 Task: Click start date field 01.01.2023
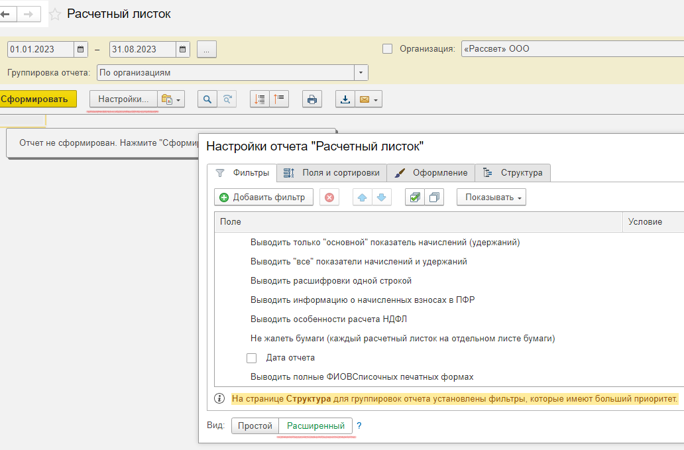click(41, 49)
